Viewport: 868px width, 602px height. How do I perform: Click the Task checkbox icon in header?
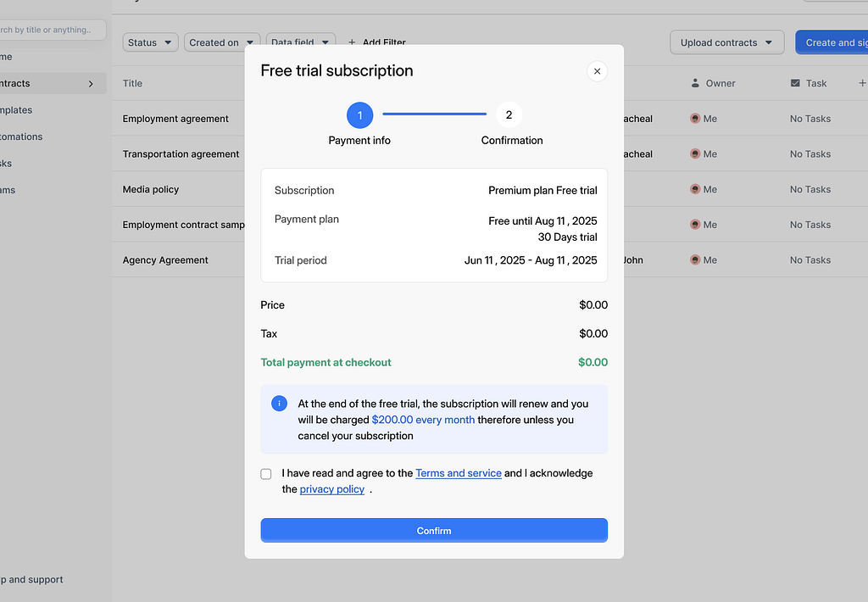[795, 83]
